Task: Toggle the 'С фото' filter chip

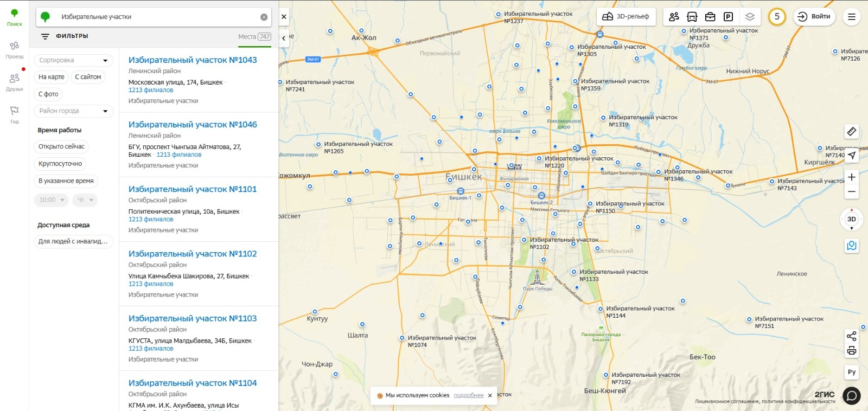Action: click(x=48, y=94)
